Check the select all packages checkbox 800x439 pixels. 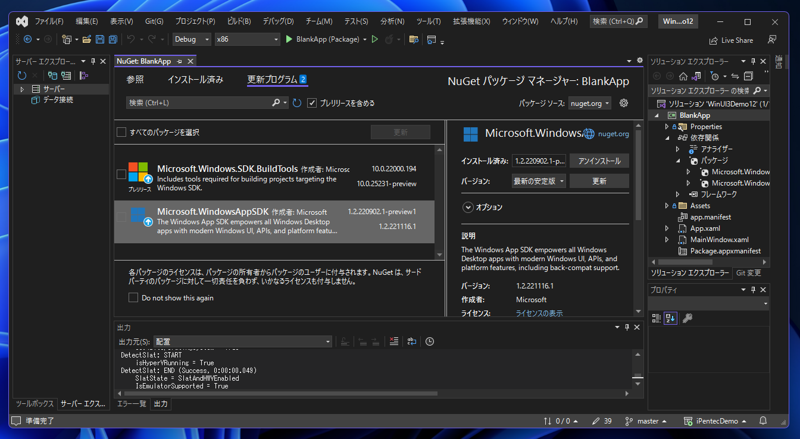[x=122, y=132]
